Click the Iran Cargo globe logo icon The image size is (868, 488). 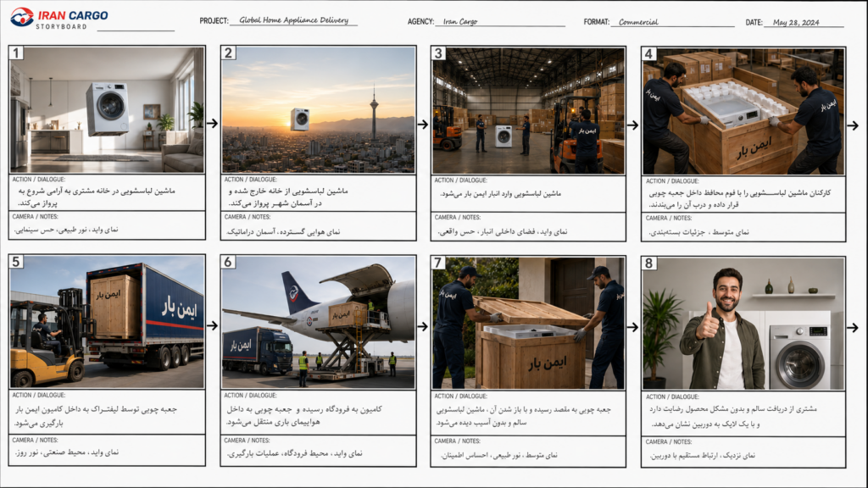coord(22,17)
